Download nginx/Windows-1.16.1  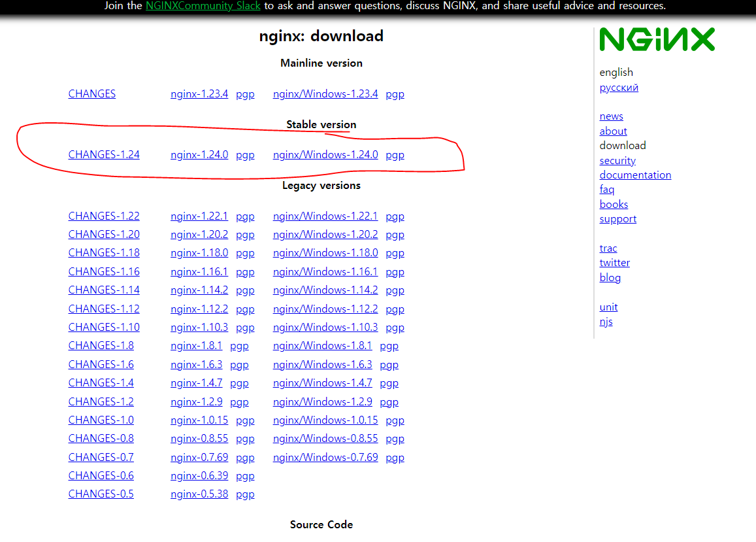[325, 271]
